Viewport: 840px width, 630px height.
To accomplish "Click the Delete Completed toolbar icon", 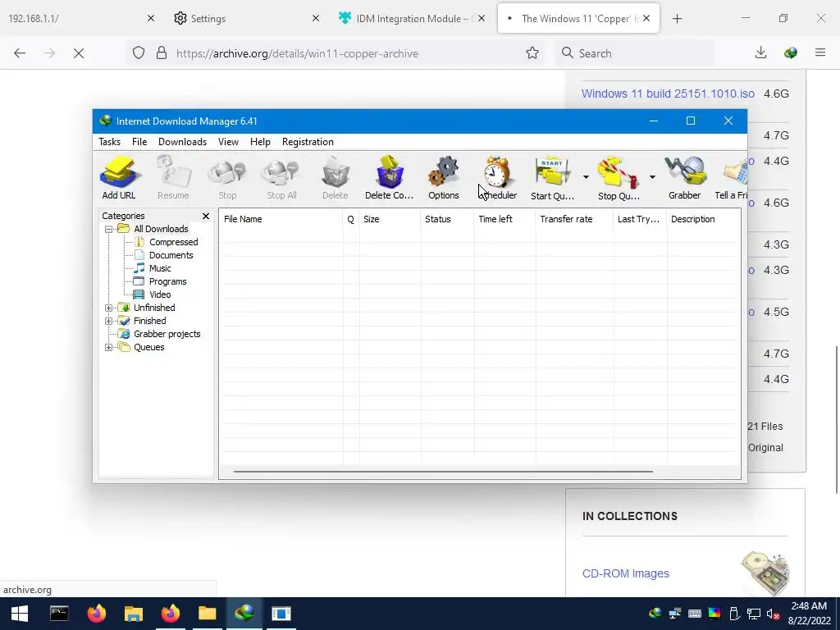I will (x=390, y=178).
